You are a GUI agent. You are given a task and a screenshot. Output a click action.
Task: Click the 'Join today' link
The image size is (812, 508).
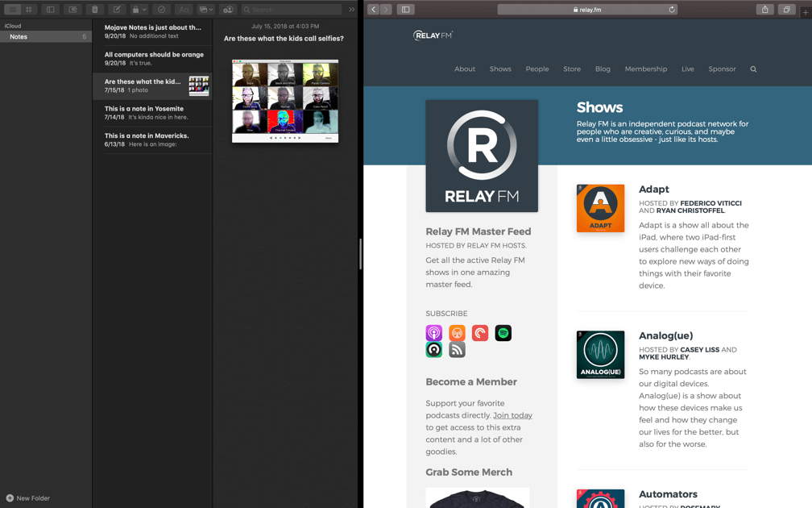(x=512, y=415)
